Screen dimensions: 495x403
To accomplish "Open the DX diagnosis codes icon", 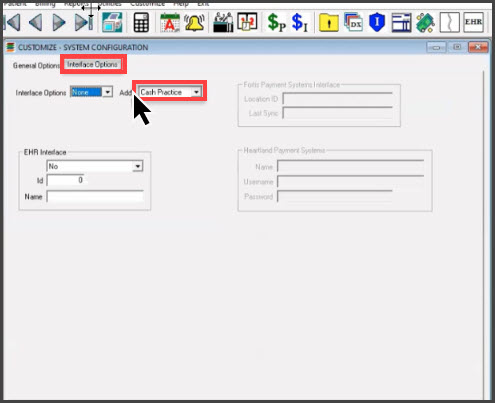I will pos(353,23).
